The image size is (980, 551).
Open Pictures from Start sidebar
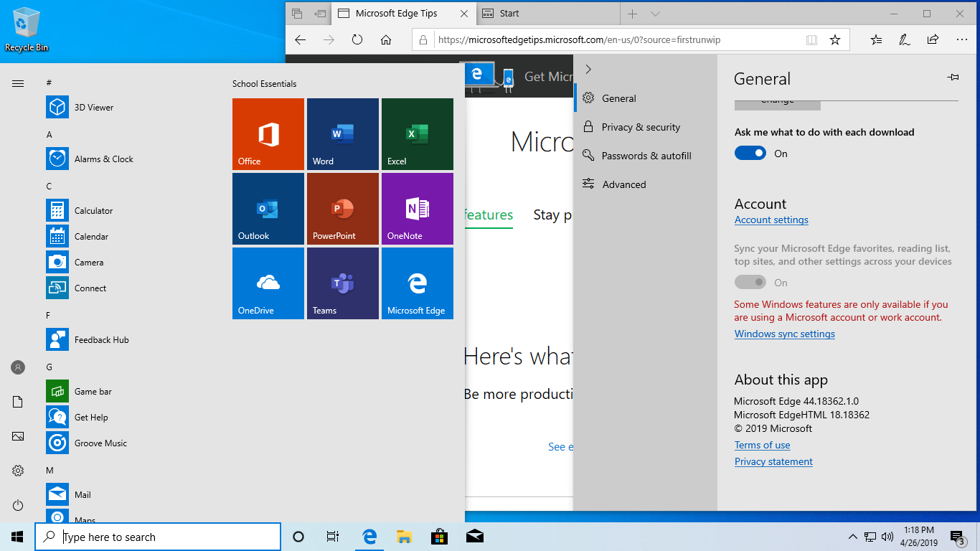pos(18,436)
